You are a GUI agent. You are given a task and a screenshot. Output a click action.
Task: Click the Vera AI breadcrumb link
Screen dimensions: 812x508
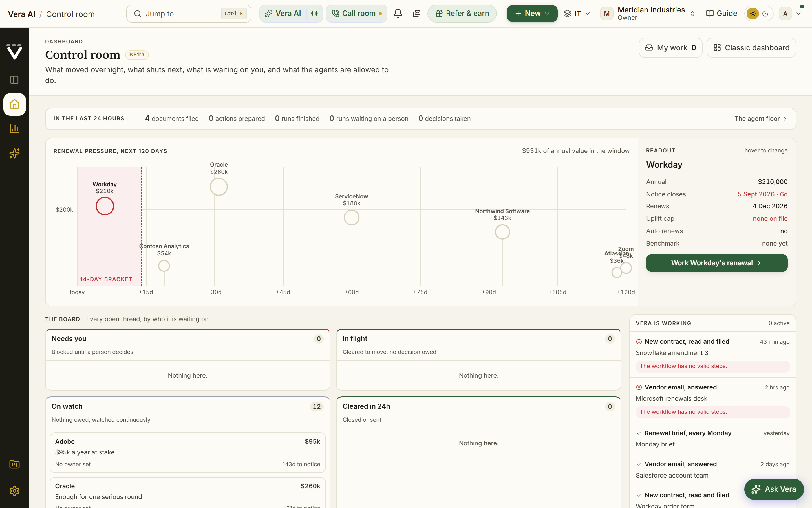coord(21,14)
